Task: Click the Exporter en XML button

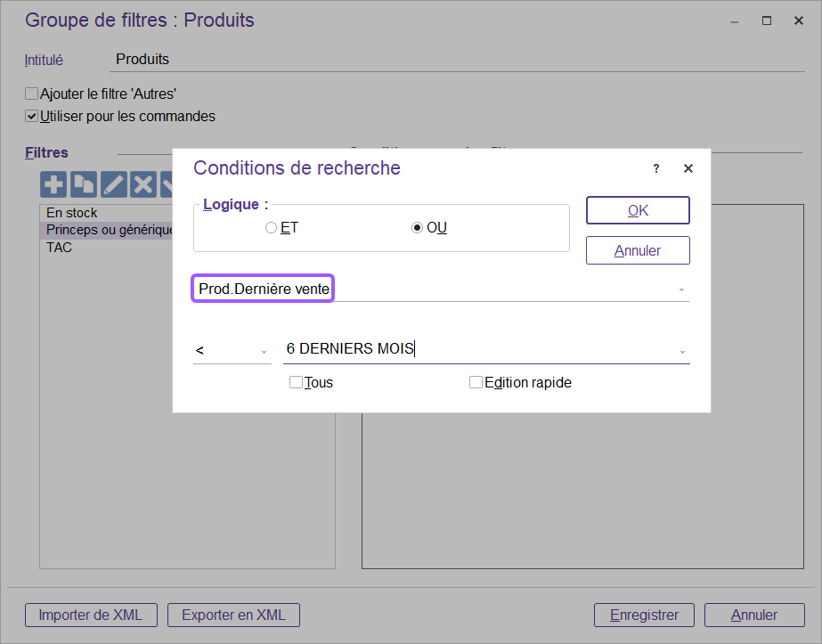Action: (233, 615)
